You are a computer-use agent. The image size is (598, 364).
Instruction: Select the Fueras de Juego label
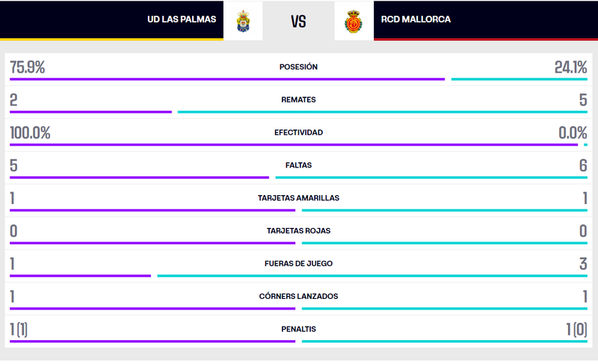click(298, 263)
